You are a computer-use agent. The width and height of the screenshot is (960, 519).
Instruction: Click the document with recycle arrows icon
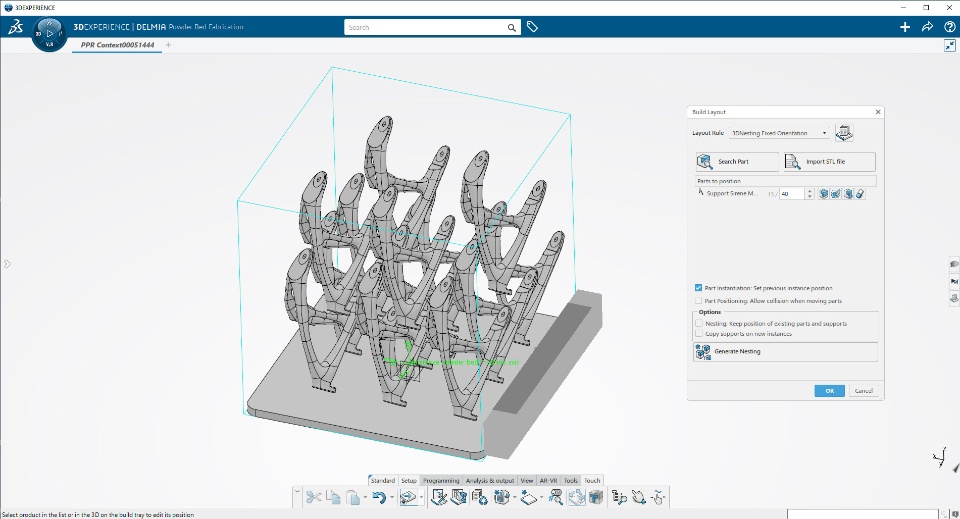point(479,497)
